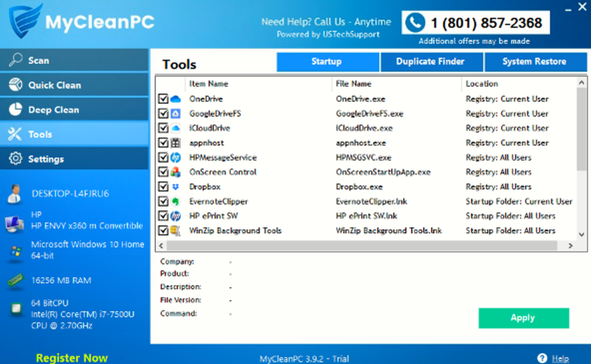Open the Help link
This screenshot has width=591, height=364.
(560, 358)
